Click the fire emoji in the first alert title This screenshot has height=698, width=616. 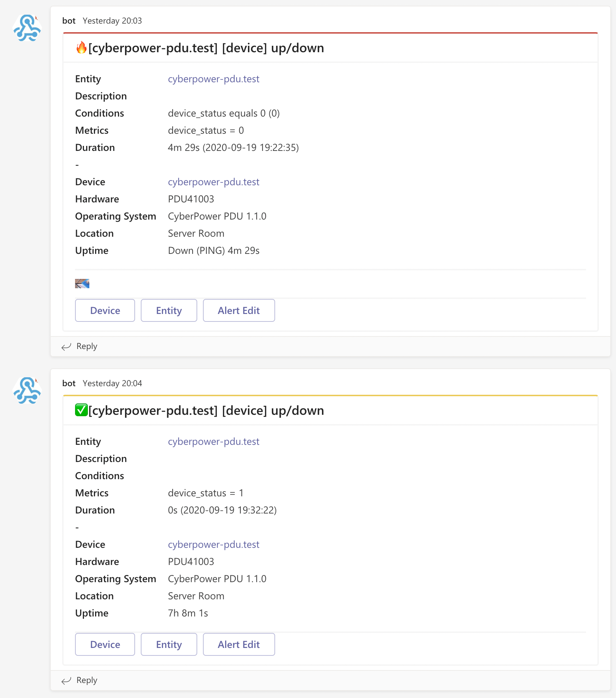coord(81,48)
